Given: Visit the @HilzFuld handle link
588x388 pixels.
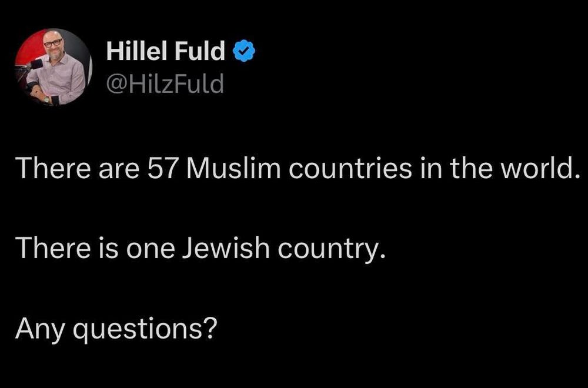Looking at the screenshot, I should click(x=165, y=83).
